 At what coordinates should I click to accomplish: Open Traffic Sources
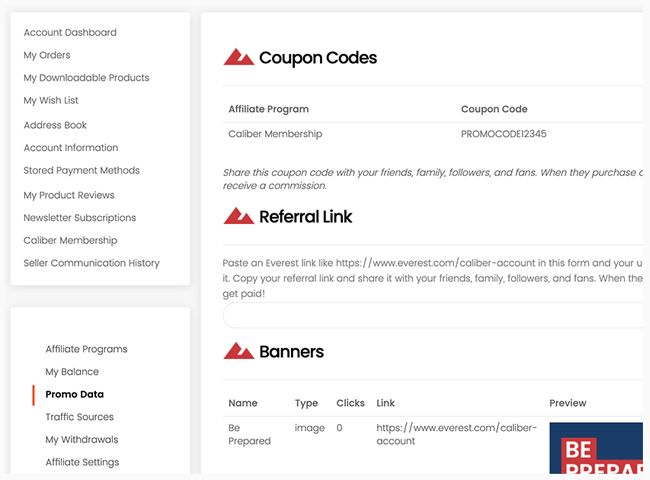(80, 417)
